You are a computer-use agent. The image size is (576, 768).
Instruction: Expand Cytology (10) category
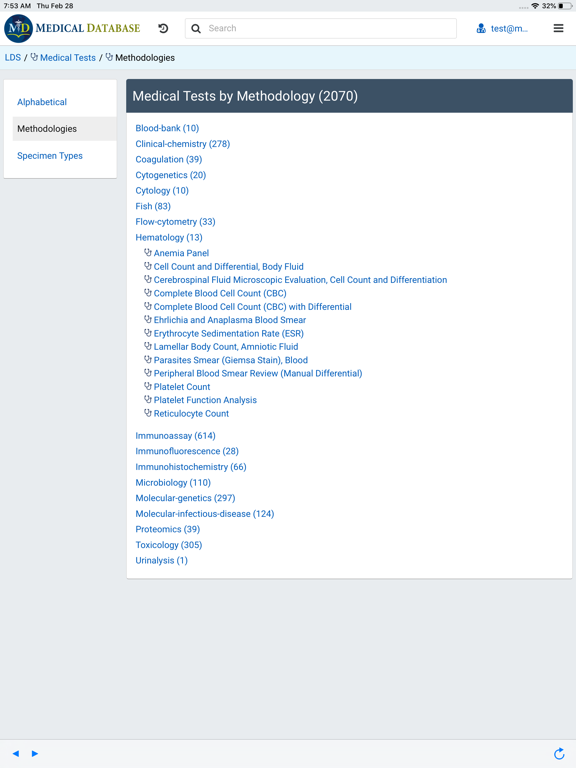coord(162,191)
